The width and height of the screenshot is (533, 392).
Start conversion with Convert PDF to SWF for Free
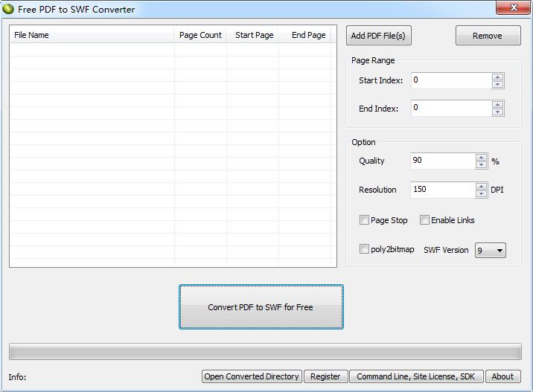coord(261,306)
